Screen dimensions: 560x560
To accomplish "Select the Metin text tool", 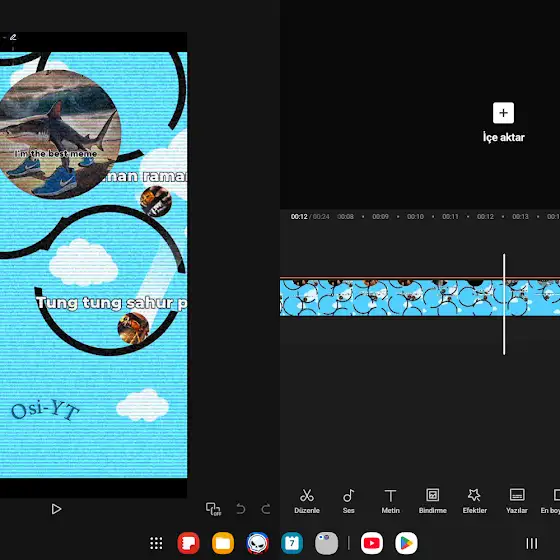I will 390,501.
